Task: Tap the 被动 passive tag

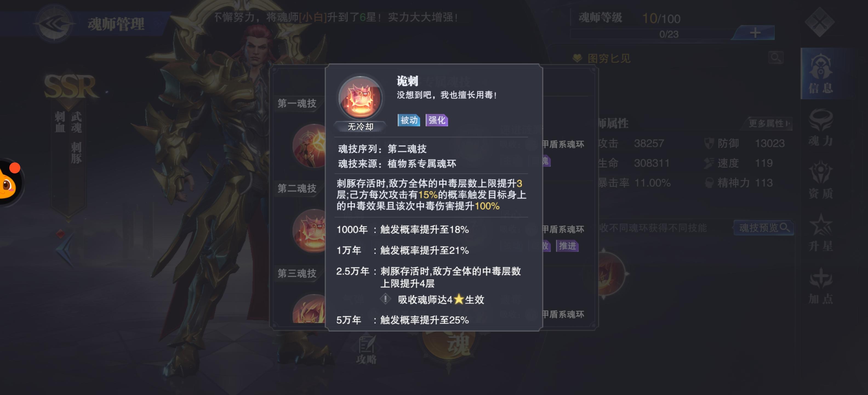Action: [409, 120]
